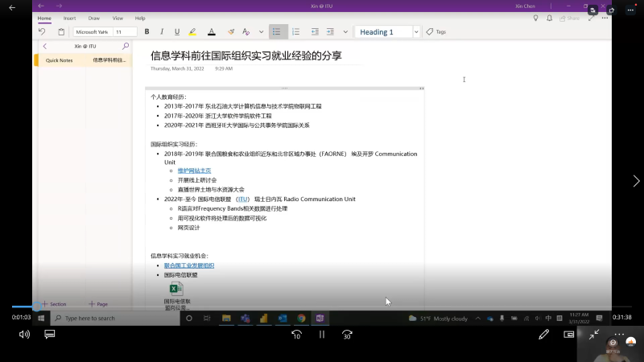Open the Help ribbon tab
This screenshot has height=362, width=644.
click(x=140, y=18)
